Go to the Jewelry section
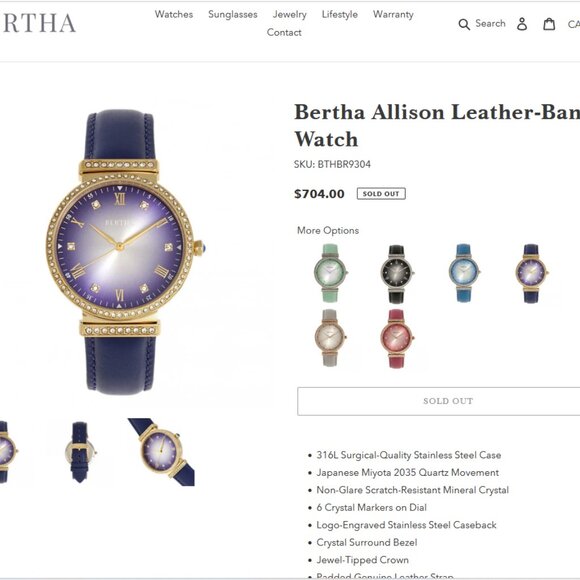The width and height of the screenshot is (580, 580). coord(290,14)
